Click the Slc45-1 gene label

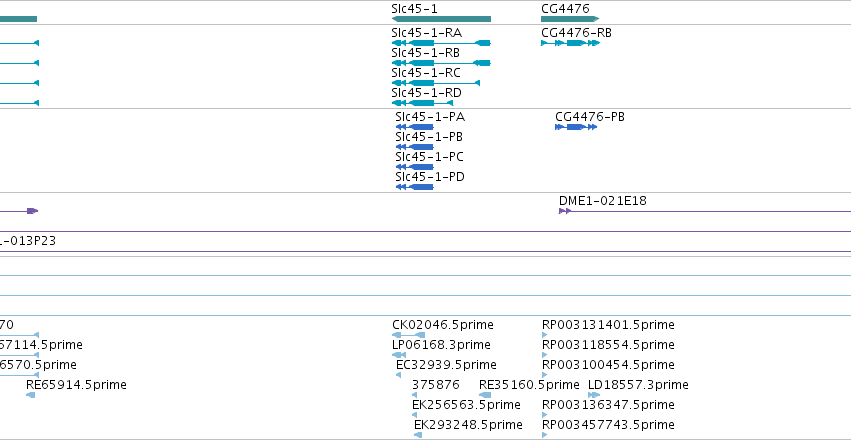(414, 9)
